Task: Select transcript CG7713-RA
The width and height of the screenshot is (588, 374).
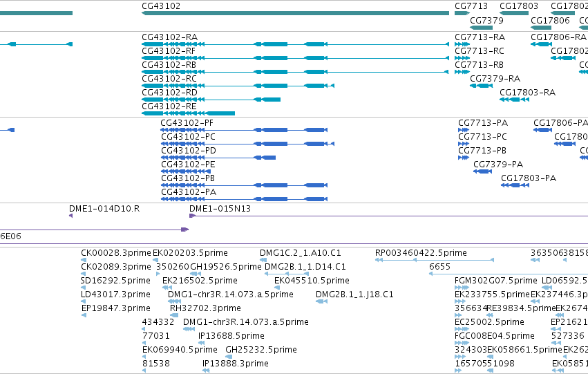Action: [480, 37]
